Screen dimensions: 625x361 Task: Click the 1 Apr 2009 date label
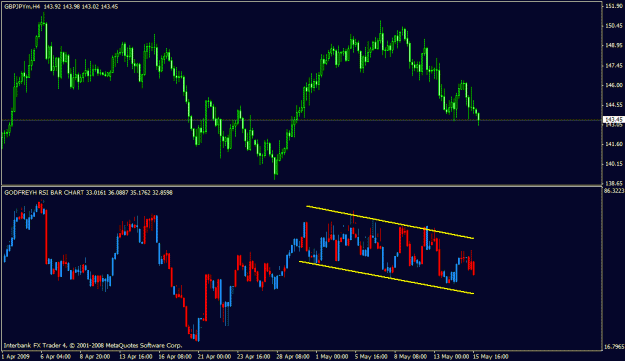click(x=16, y=356)
